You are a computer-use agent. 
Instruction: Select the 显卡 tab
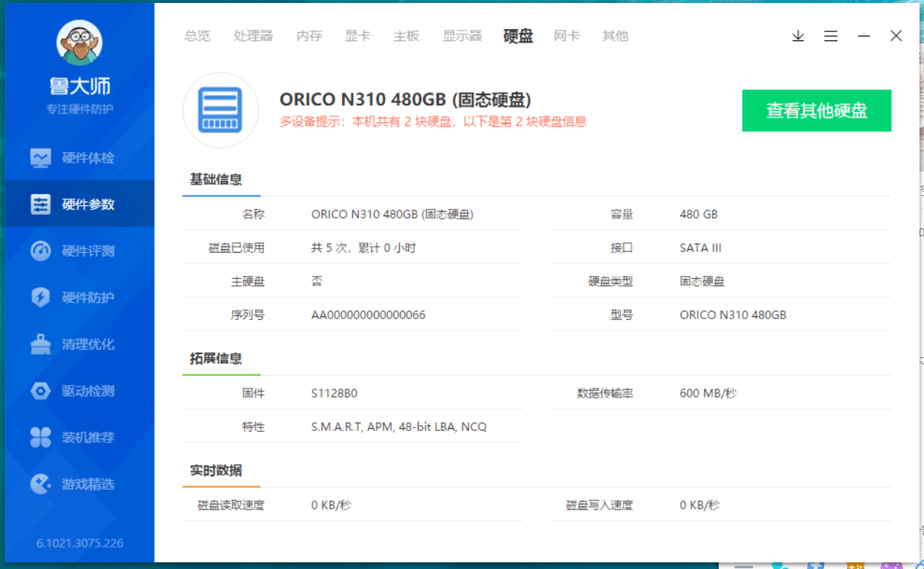(358, 36)
